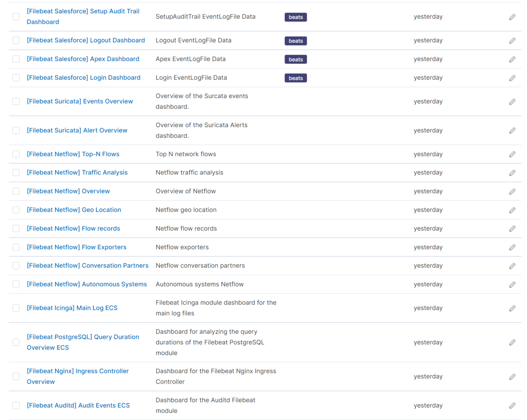Click 'yesterday' in Icinga Main Log row

click(x=428, y=308)
